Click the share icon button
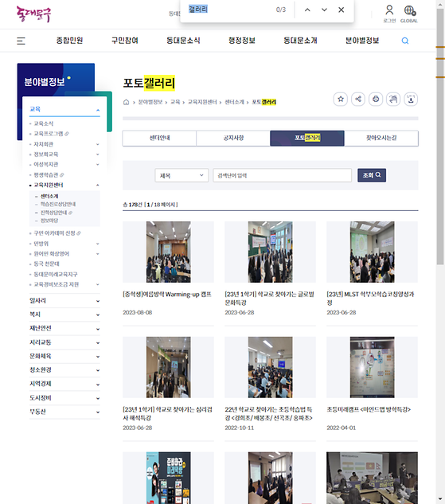 [x=358, y=99]
